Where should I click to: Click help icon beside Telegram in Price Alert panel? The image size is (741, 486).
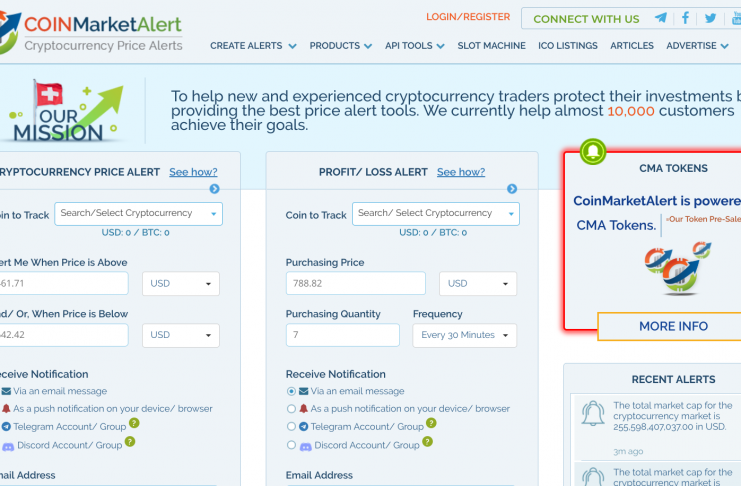(134, 423)
